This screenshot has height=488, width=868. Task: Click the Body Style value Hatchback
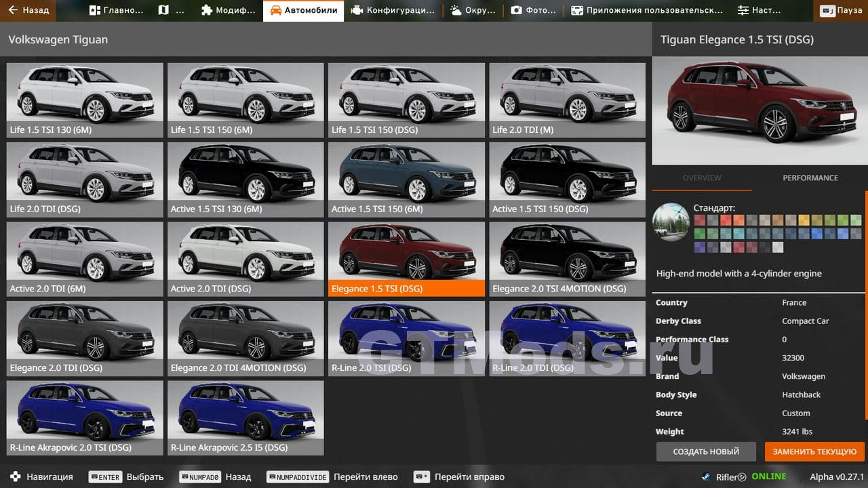click(802, 394)
